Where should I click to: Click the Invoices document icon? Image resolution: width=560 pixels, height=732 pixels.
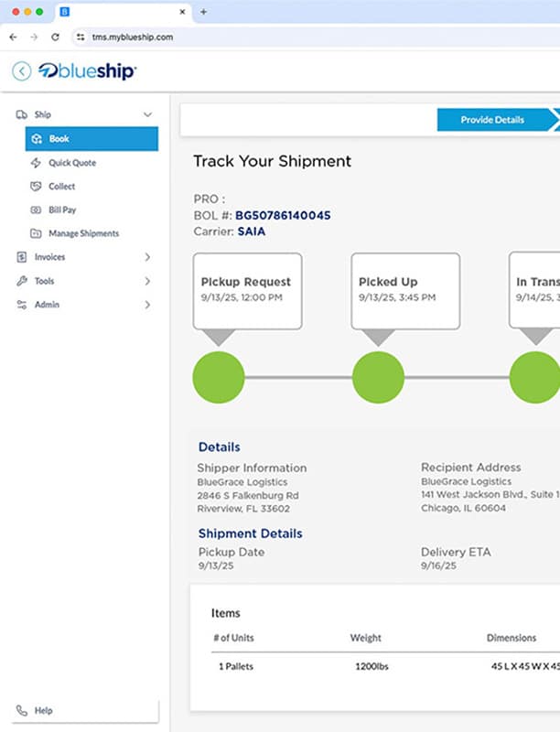click(21, 257)
